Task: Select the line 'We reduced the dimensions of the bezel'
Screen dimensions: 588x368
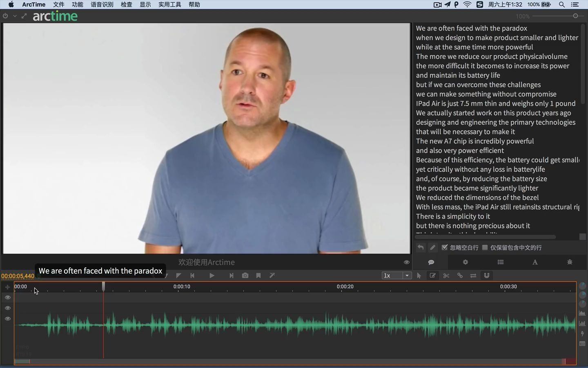Action: [477, 197]
